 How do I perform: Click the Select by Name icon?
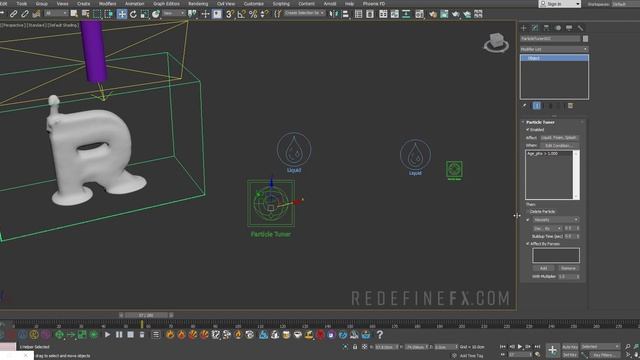[x=85, y=14]
